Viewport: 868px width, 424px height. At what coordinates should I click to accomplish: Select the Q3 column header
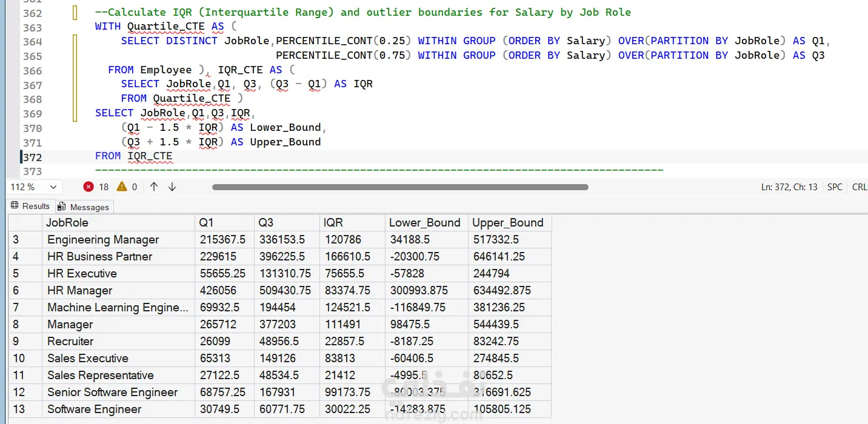(287, 222)
